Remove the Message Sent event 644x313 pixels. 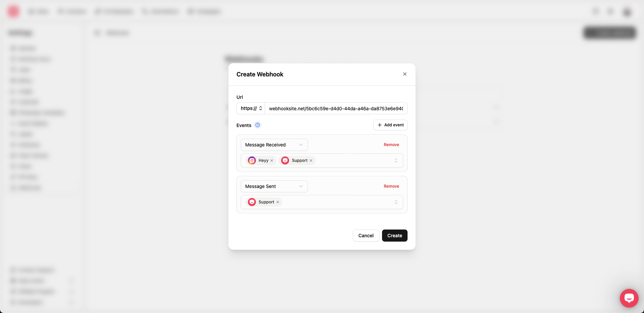(x=391, y=186)
